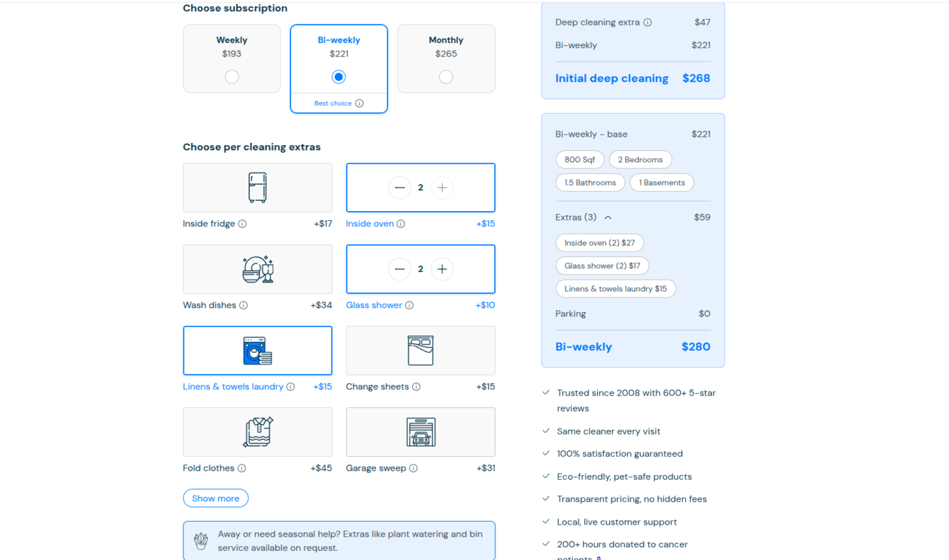Click the Initial deep cleaning total $268

(x=696, y=79)
